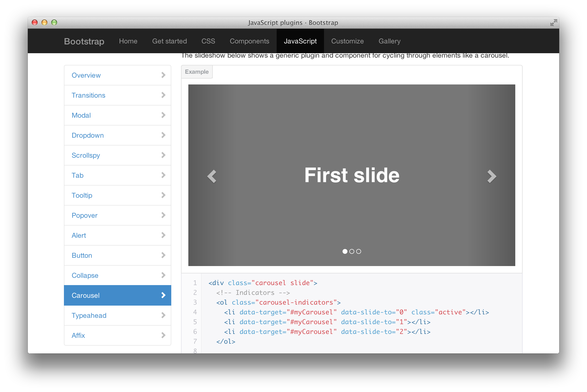Screen dimensions: 587x392
Task: Click the Customize navigation menu item
Action: coord(347,41)
